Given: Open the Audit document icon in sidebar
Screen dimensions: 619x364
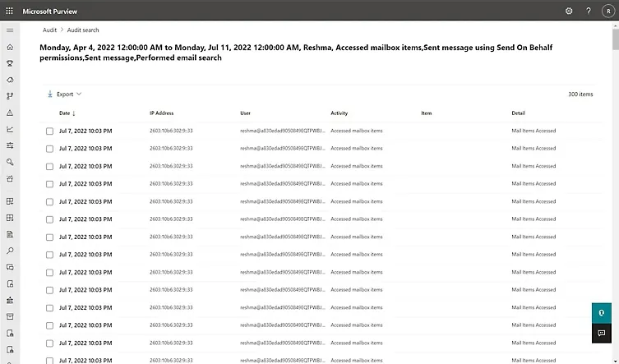Looking at the screenshot, I should pos(10,234).
